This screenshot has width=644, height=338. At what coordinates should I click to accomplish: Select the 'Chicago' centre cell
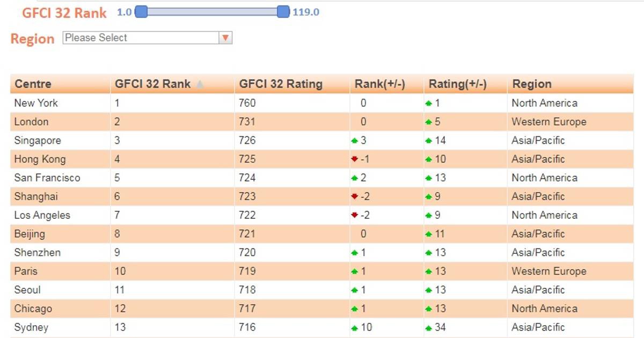click(60, 308)
